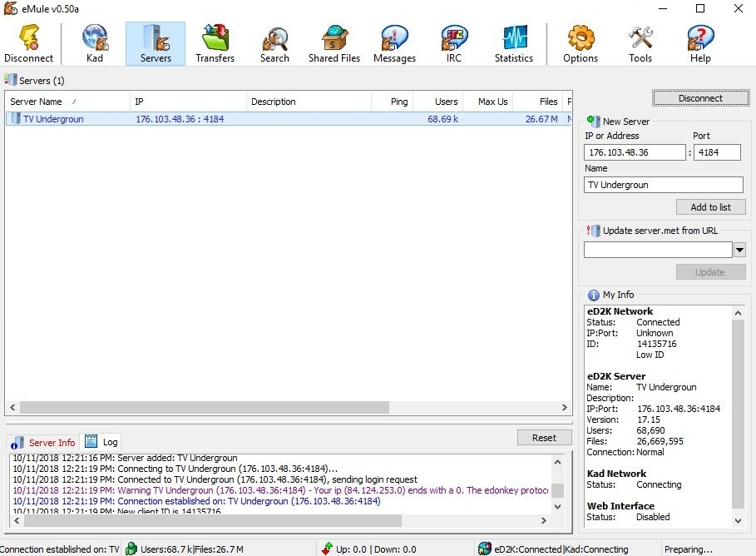Screen dimensions: 756x556
Task: Click log horizontal scrollbar thumb
Action: 213,520
